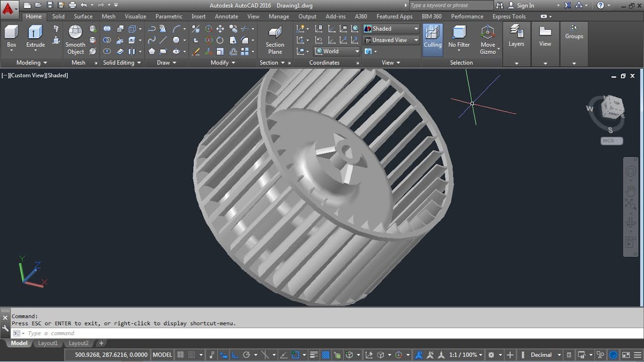Viewport: 644px width, 362px height.
Task: Expand the Modeling panel
Action: [32, 63]
